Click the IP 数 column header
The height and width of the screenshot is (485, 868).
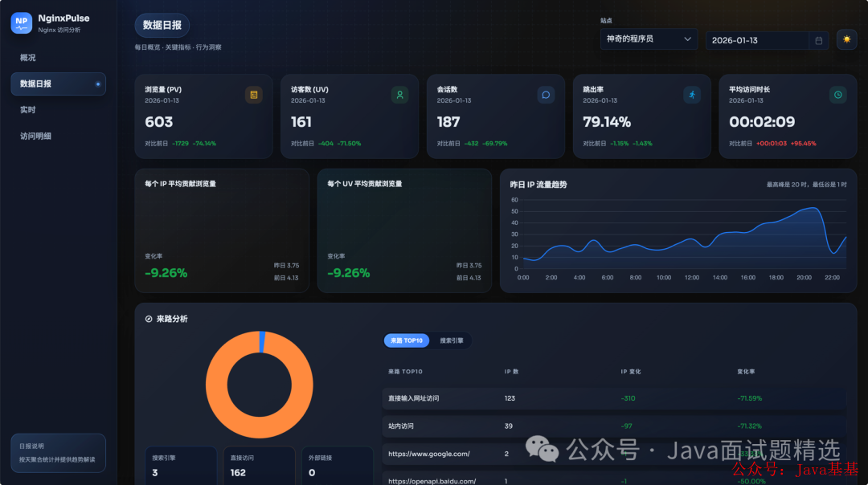(511, 372)
